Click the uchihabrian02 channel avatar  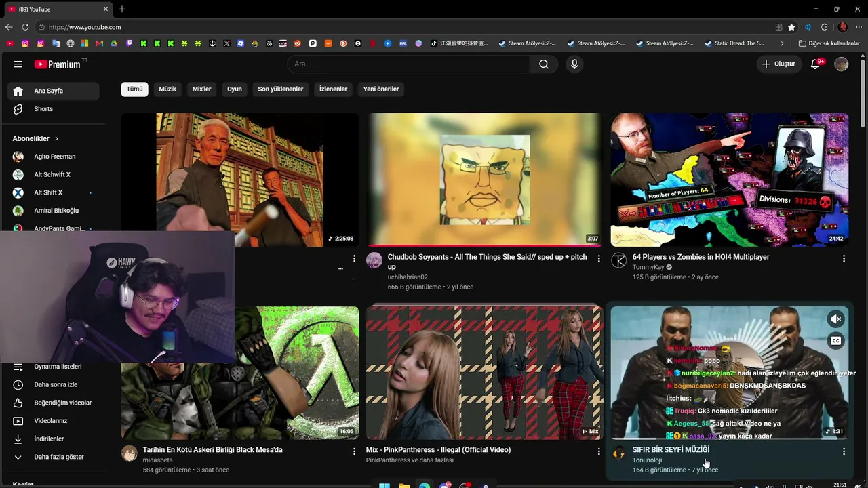pyautogui.click(x=374, y=261)
